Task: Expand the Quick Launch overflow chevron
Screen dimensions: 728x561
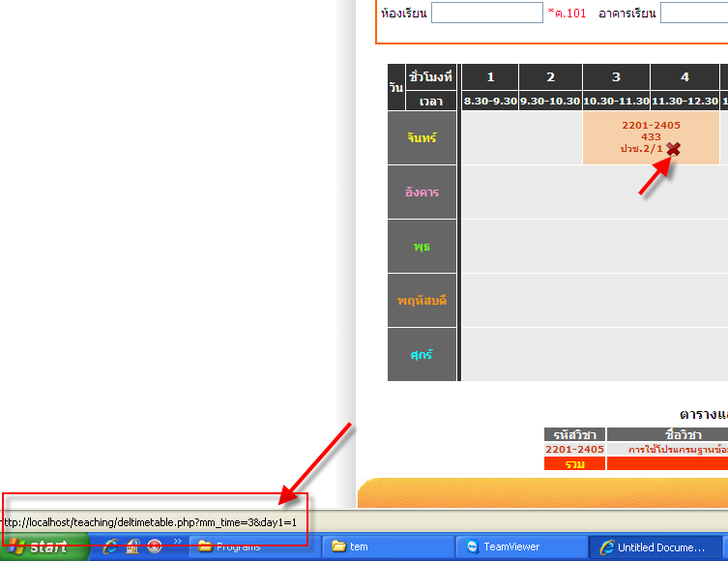Action: point(178,541)
